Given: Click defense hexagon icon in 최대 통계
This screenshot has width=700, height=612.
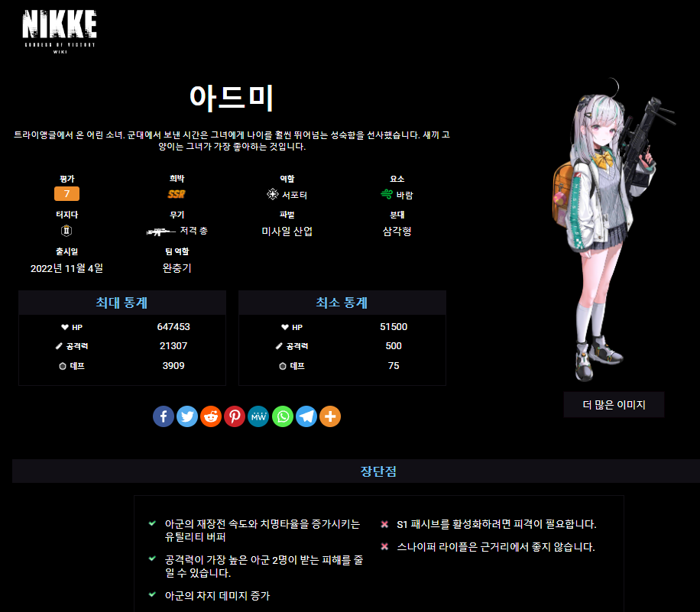Looking at the screenshot, I should click(63, 366).
